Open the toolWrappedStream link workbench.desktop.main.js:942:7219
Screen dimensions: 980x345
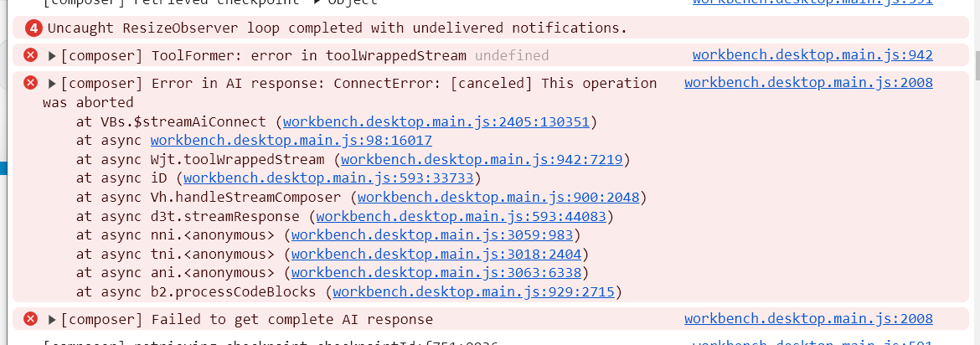coord(482,159)
